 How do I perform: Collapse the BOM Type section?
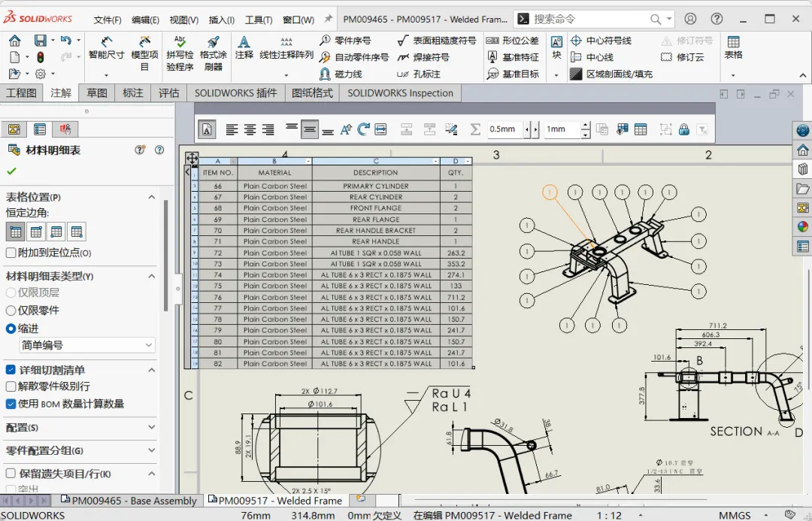tap(152, 276)
